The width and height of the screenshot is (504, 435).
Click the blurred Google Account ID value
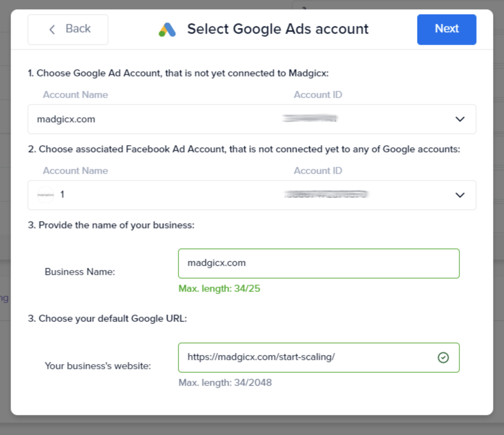tap(310, 119)
